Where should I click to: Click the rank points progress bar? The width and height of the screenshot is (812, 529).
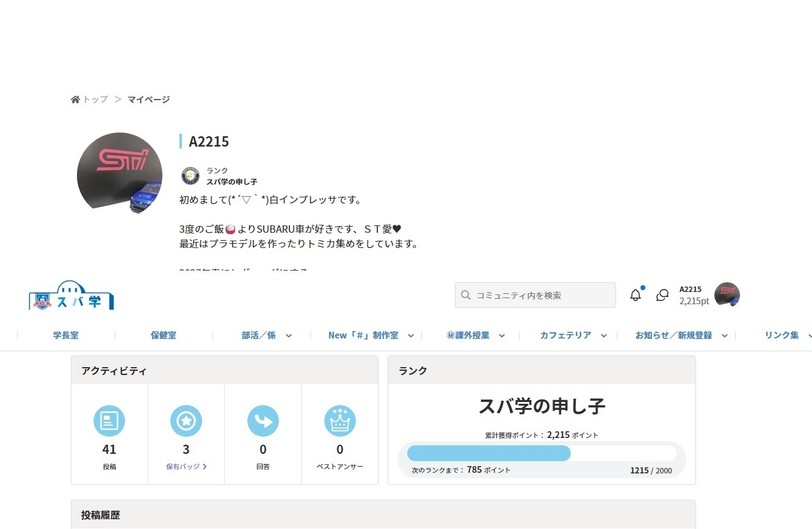(x=542, y=453)
